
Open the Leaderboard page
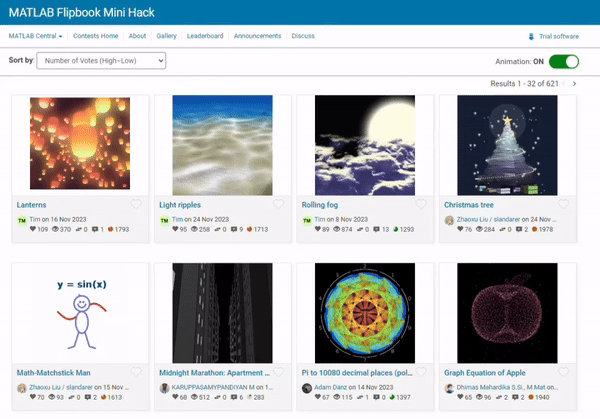(x=205, y=36)
